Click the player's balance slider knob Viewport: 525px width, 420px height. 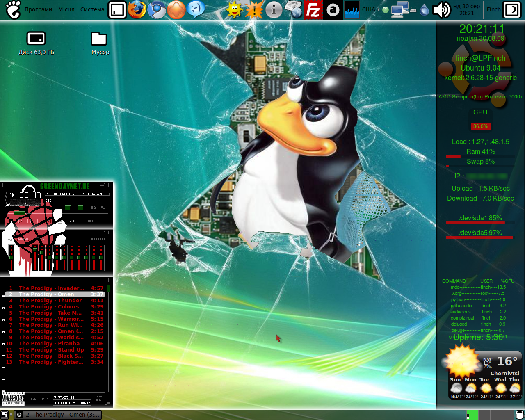(x=80, y=208)
